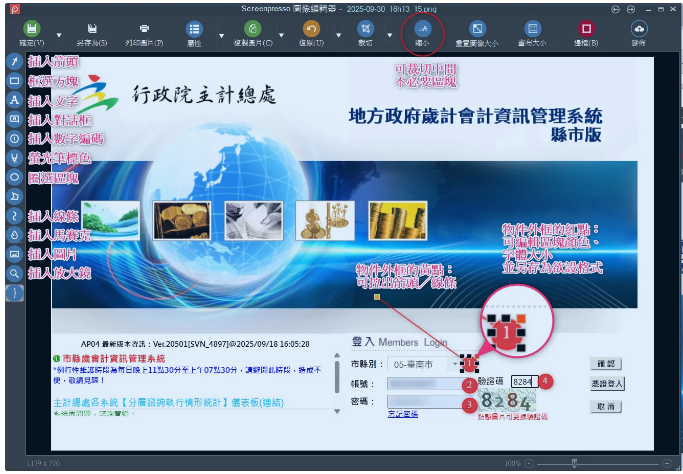The width and height of the screenshot is (683, 474).
Task: Open the dropdown arrow beside 複製圖片(C)
Action: [281, 35]
